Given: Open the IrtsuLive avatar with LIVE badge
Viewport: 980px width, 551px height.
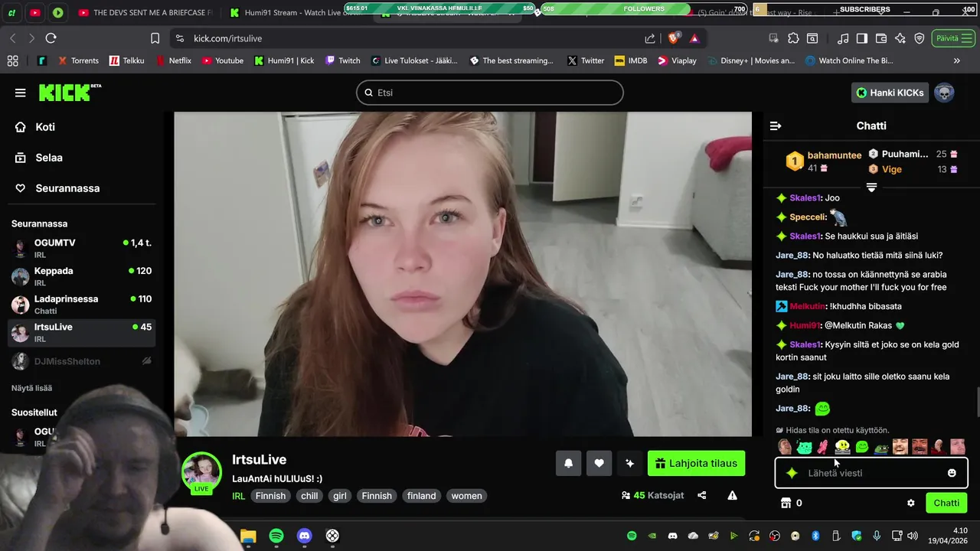Looking at the screenshot, I should (201, 472).
